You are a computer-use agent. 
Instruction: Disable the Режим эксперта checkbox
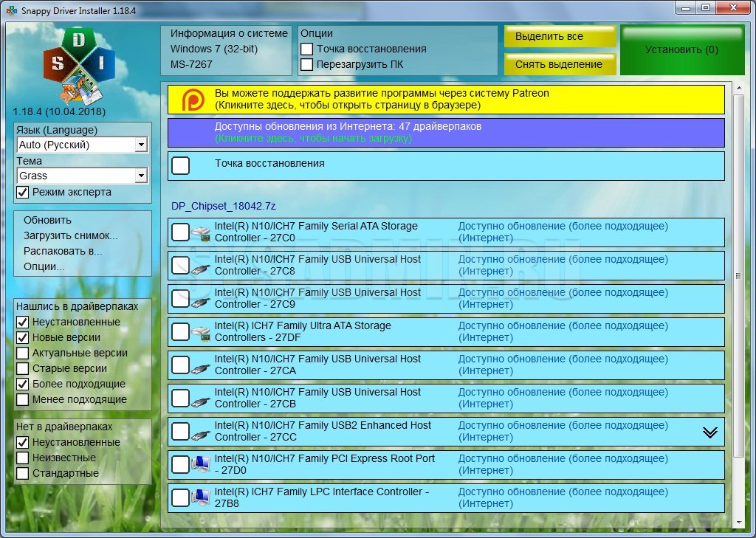coord(23,193)
